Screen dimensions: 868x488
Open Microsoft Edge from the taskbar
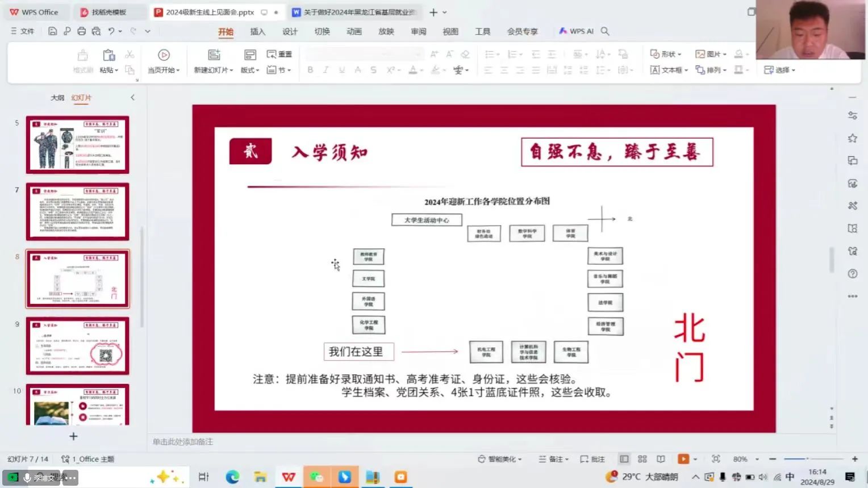232,477
